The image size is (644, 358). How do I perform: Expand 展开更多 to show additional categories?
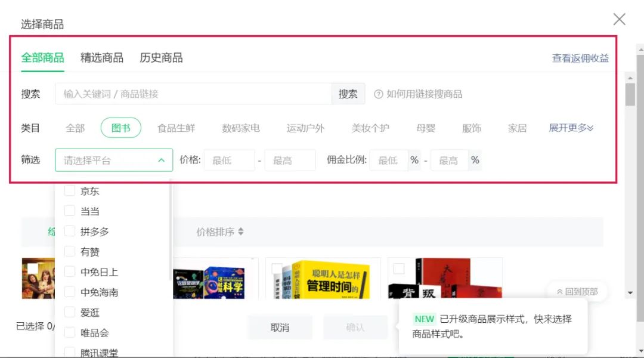click(570, 127)
